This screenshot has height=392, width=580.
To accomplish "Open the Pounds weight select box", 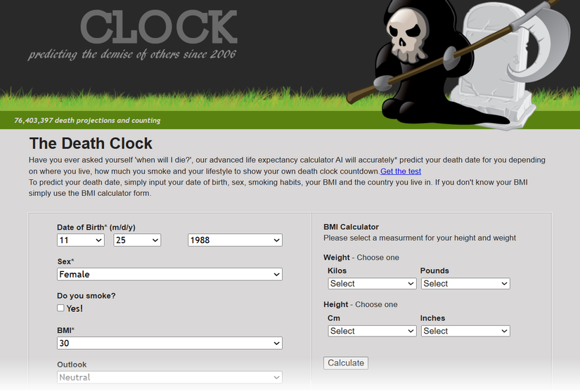I will pyautogui.click(x=465, y=284).
